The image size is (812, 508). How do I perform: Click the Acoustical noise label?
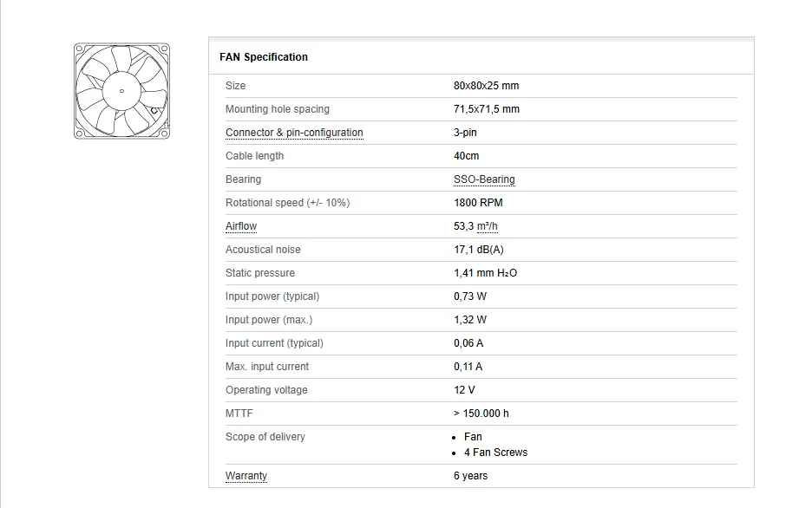tap(263, 250)
